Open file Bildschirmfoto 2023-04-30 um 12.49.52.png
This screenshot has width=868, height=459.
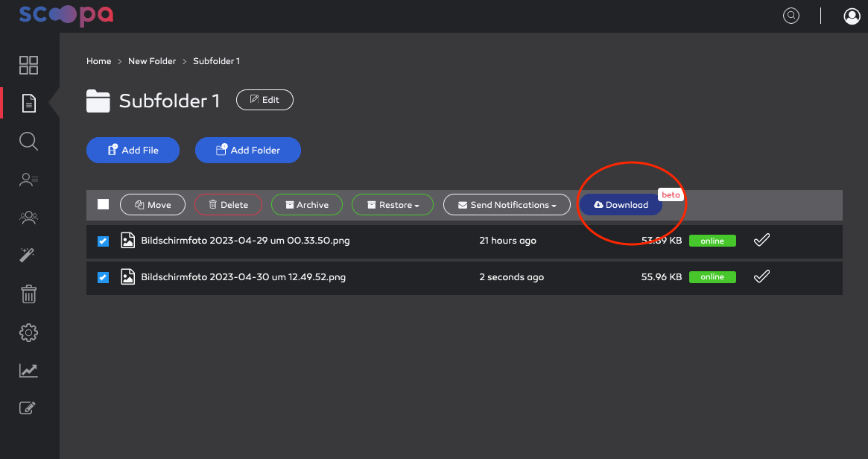pyautogui.click(x=243, y=277)
